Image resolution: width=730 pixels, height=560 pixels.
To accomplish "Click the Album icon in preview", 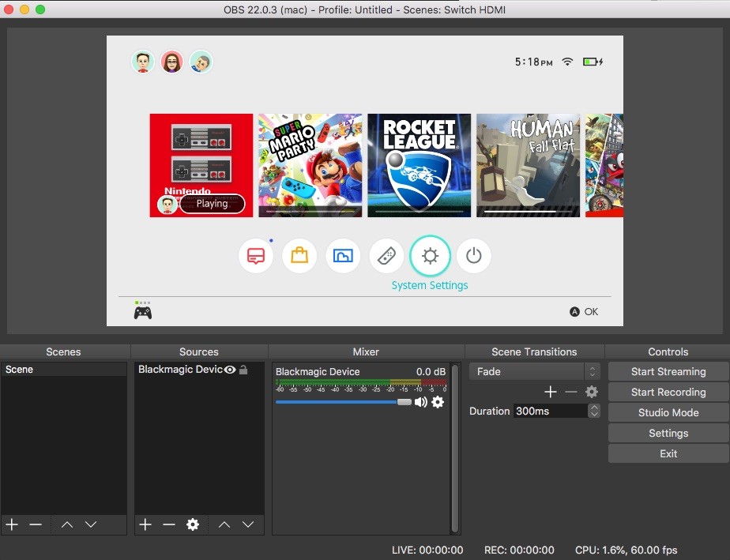I will coord(343,256).
